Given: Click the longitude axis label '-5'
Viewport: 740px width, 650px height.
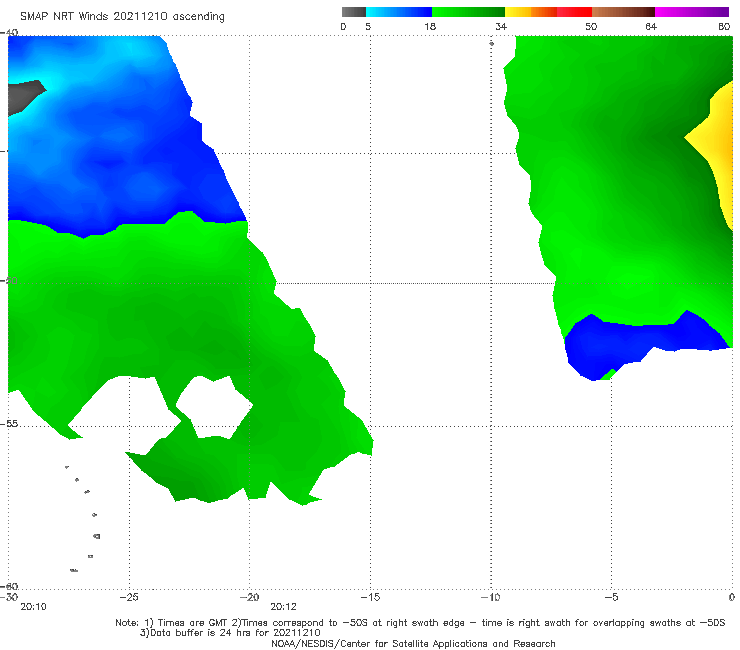Looking at the screenshot, I should pos(611,597).
